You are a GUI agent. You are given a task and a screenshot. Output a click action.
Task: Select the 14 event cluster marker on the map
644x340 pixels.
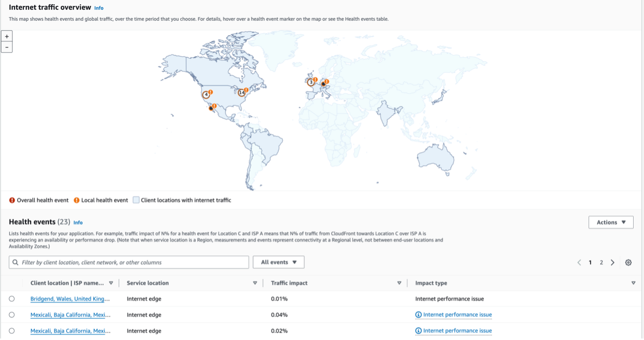[242, 92]
